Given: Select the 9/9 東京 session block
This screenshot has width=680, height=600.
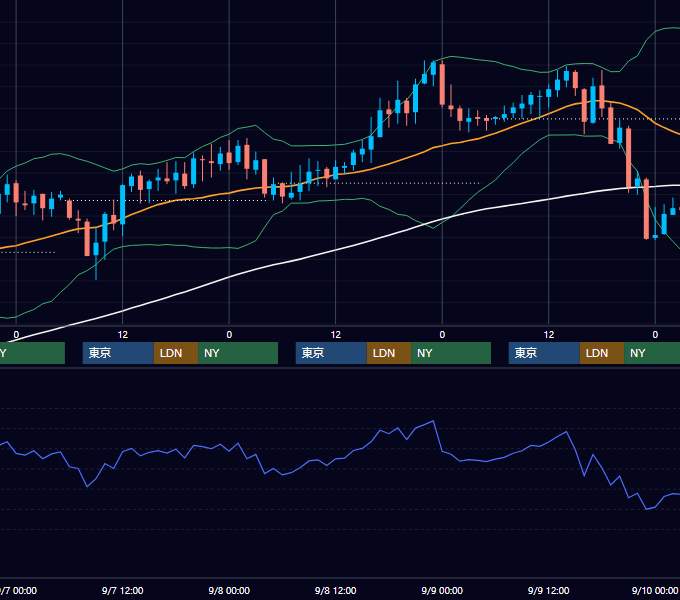Looking at the screenshot, I should point(544,353).
